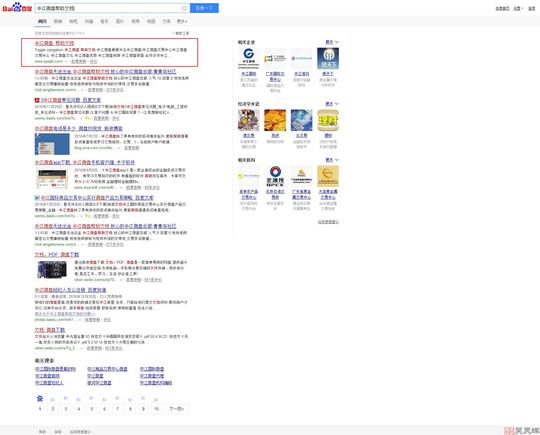Click the 下一页 next page button
The width and height of the screenshot is (540, 435).
[177, 408]
